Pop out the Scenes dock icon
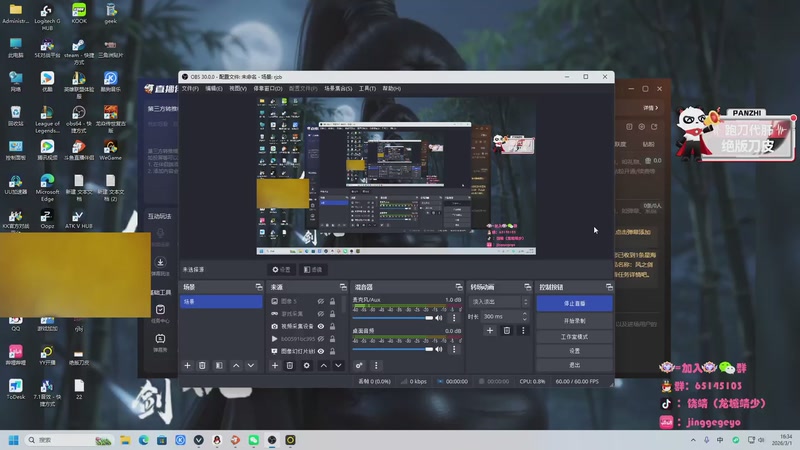800x450 pixels. click(259, 287)
